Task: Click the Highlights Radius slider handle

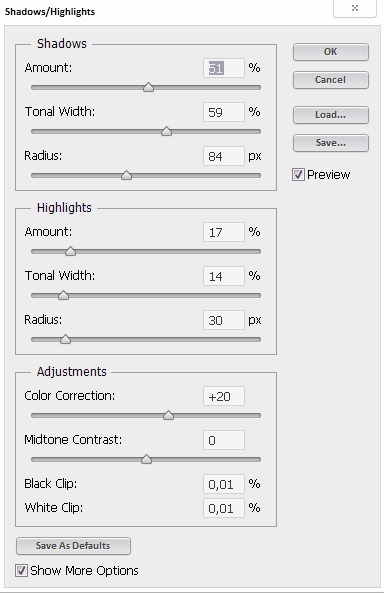Action: pos(65,339)
